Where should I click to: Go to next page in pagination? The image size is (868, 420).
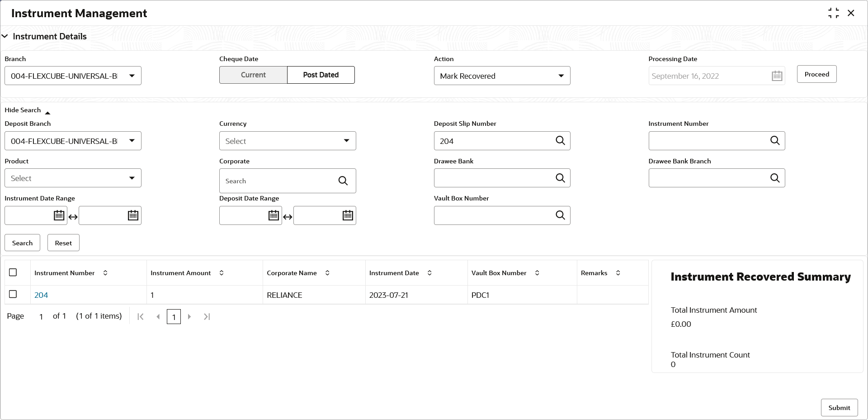tap(189, 317)
